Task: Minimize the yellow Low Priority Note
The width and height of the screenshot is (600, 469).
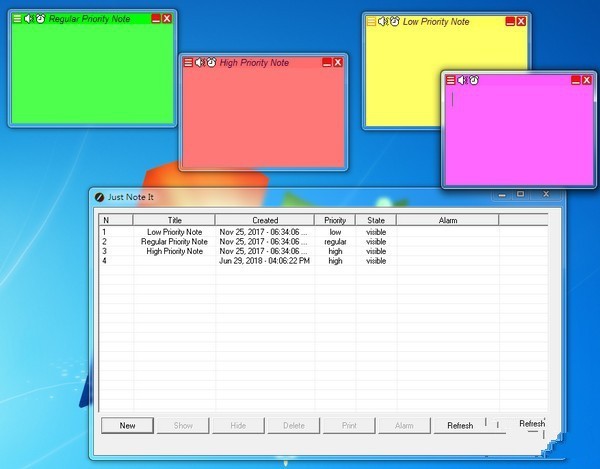Action: (x=510, y=21)
